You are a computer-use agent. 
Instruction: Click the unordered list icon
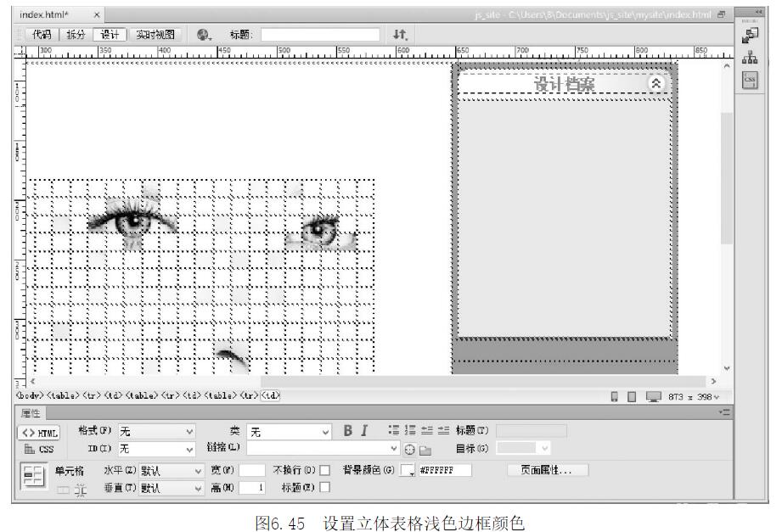[x=394, y=431]
